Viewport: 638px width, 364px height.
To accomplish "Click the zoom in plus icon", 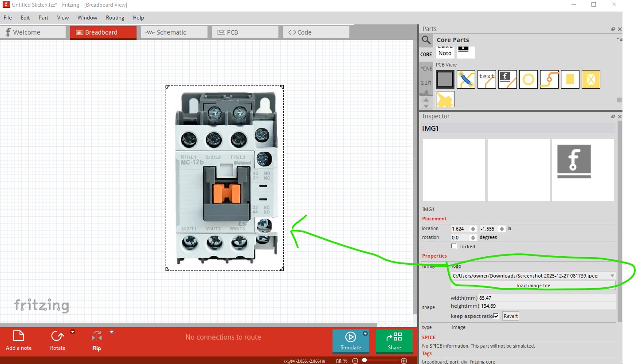I will pyautogui.click(x=404, y=361).
